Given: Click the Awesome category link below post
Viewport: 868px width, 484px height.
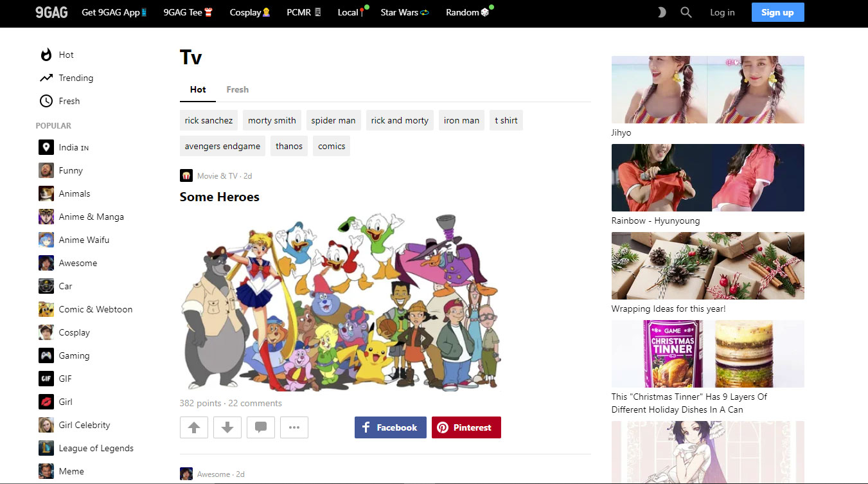Looking at the screenshot, I should (x=213, y=474).
